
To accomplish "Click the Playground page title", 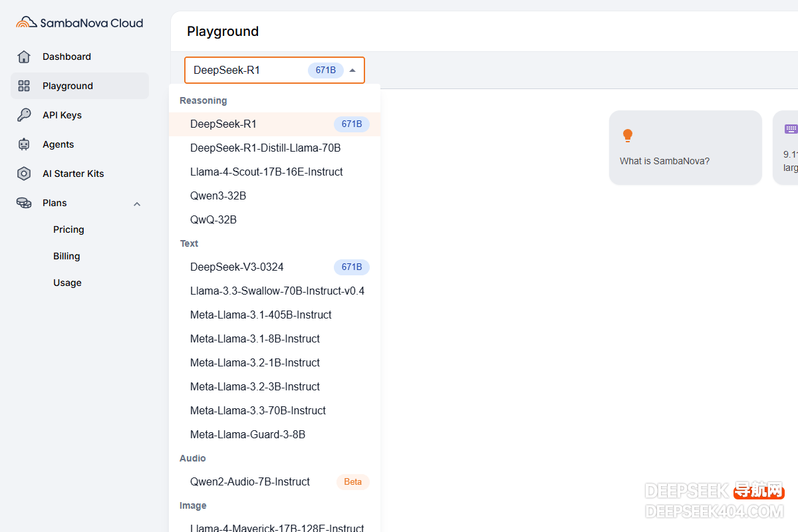I will coord(223,31).
